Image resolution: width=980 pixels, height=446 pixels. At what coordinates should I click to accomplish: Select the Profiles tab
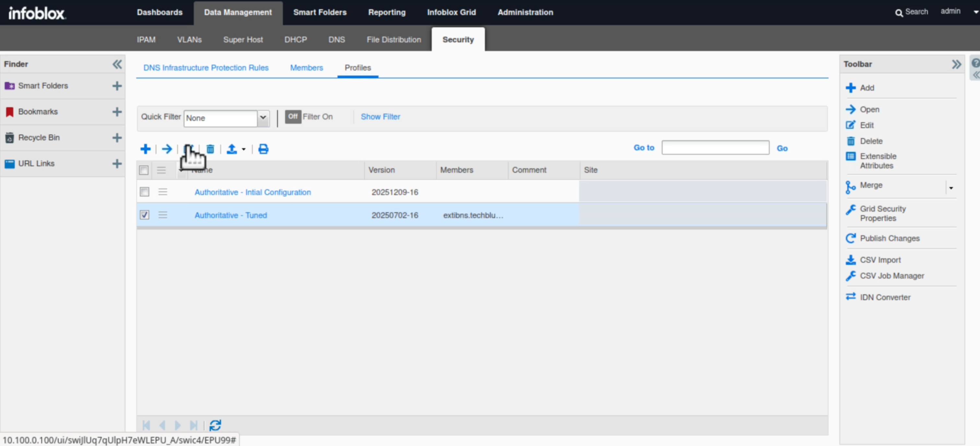(358, 68)
